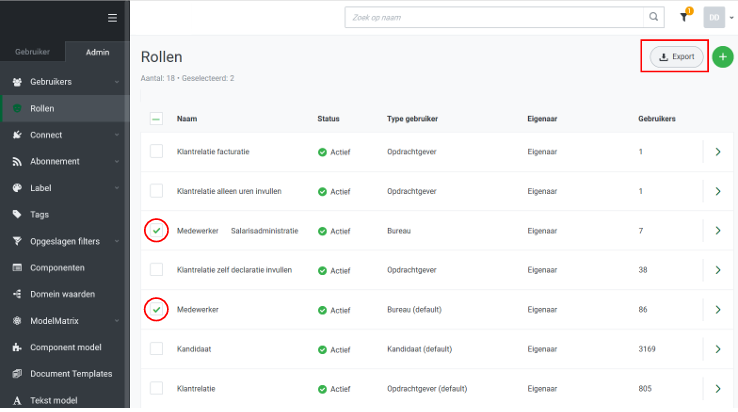
Task: Click the green plus add button
Action: [723, 57]
